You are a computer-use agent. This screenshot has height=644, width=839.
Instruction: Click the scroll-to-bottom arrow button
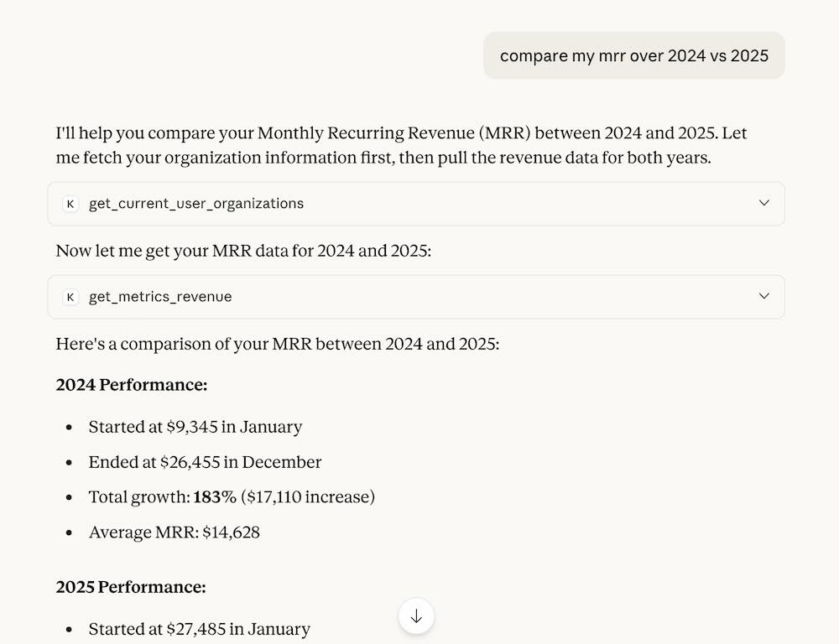coord(416,616)
